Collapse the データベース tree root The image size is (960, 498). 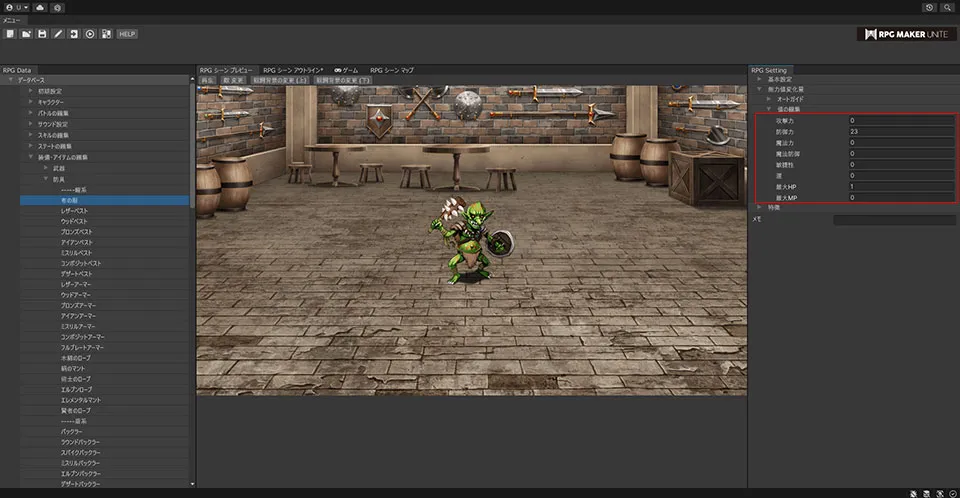pyautogui.click(x=9, y=80)
